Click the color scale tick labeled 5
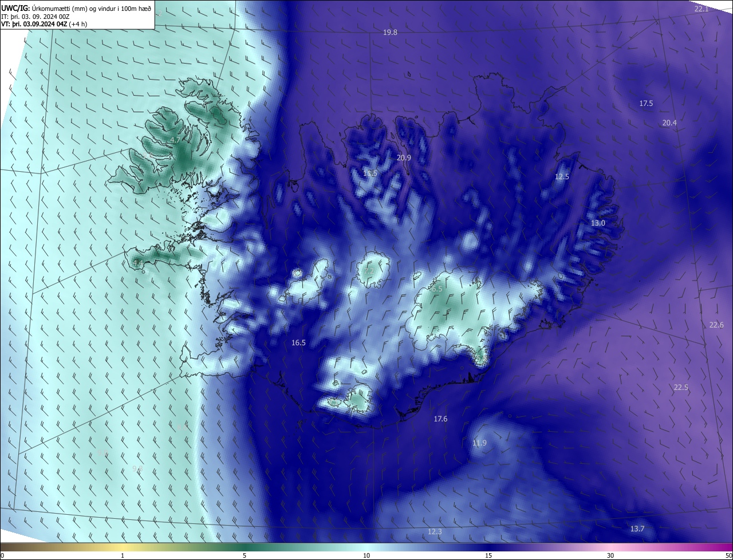Image resolution: width=733 pixels, height=560 pixels. (x=245, y=555)
